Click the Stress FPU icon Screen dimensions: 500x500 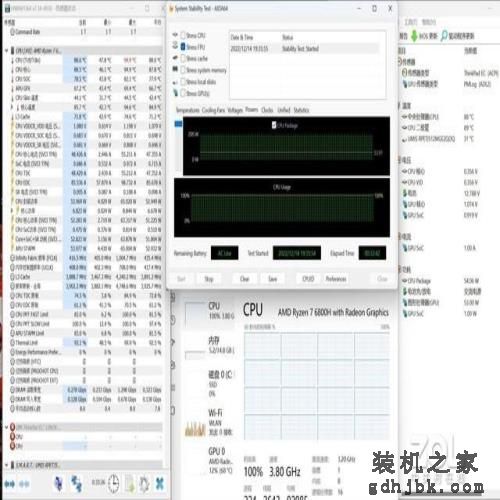(175, 46)
